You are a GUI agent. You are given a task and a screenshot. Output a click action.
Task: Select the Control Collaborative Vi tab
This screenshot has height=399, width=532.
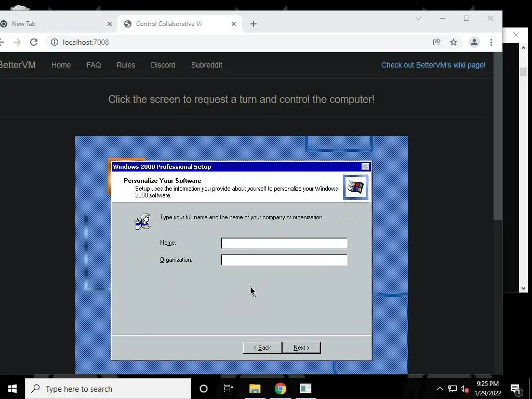(x=180, y=24)
